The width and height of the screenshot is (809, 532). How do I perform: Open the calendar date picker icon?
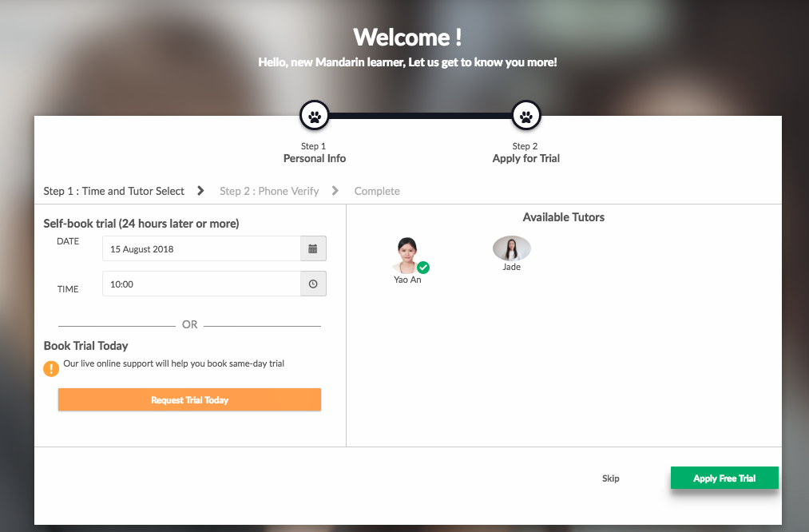click(313, 248)
